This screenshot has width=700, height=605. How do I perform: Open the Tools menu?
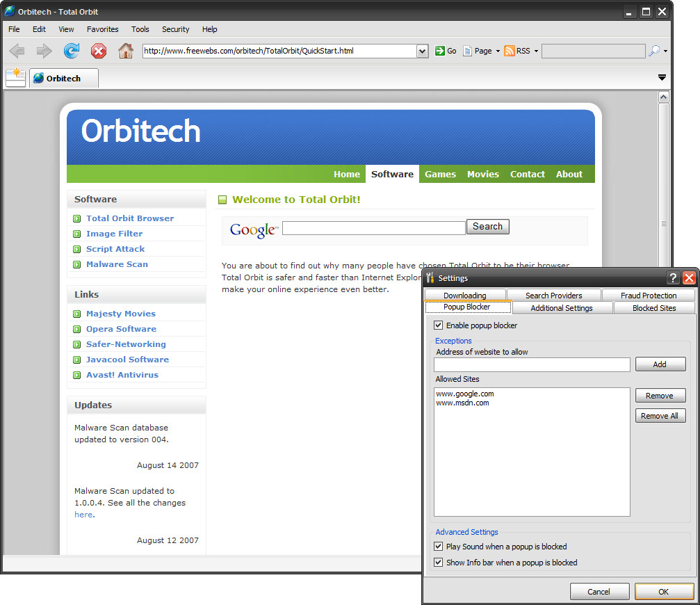(x=140, y=29)
